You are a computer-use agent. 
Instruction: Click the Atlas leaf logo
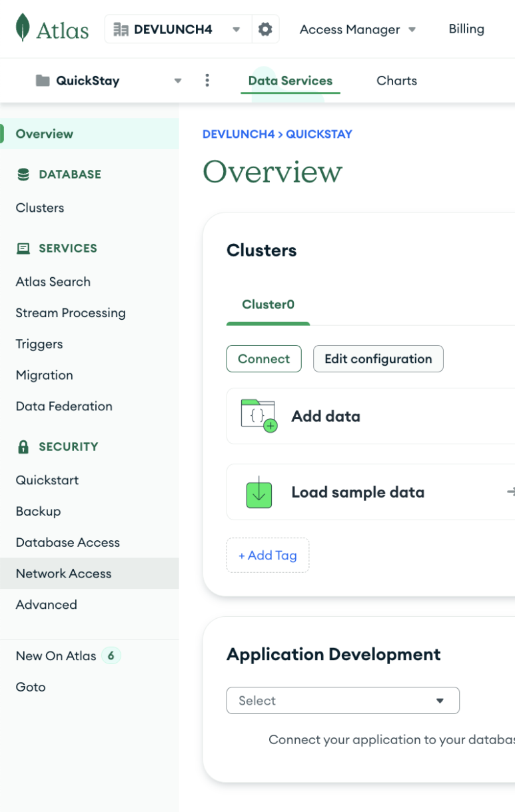pyautogui.click(x=23, y=28)
